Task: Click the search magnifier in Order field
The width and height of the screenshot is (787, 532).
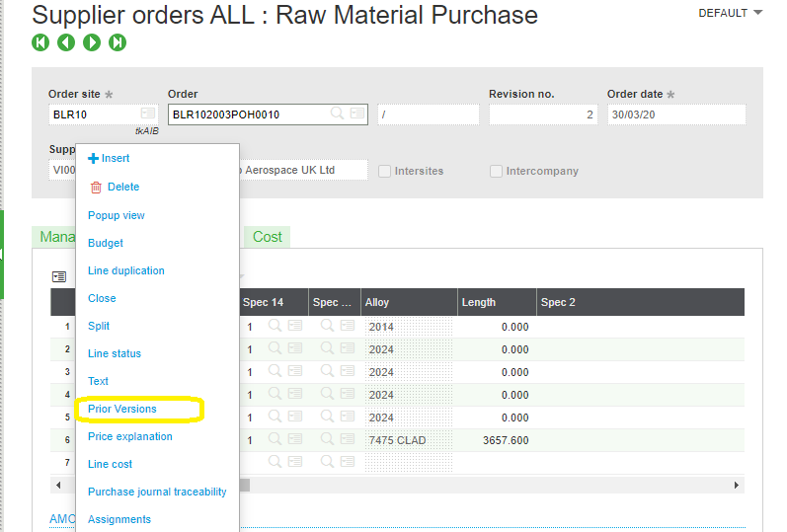Action: (x=337, y=114)
